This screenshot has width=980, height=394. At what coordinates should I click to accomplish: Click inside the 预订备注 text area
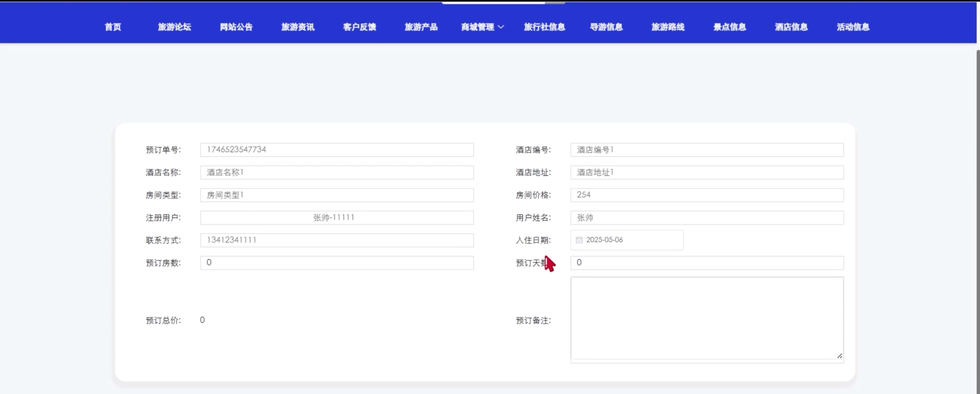[x=707, y=318]
